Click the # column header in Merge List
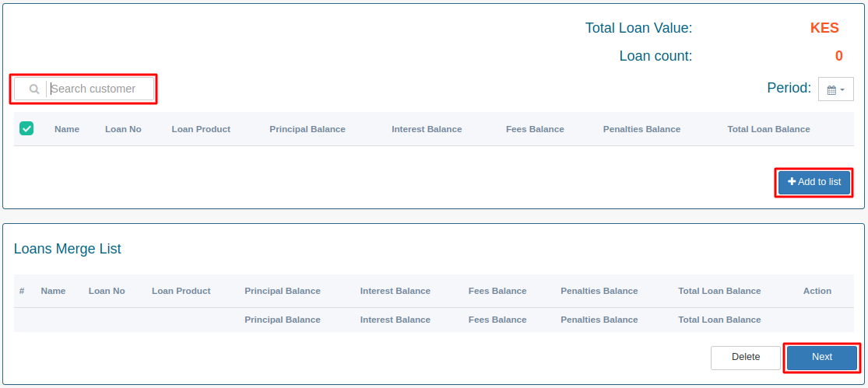Viewport: 868px width, 388px height. point(22,291)
